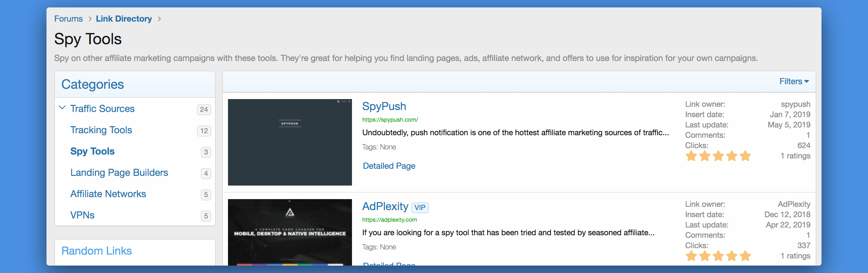Open the SpyPush title link

coord(384,106)
